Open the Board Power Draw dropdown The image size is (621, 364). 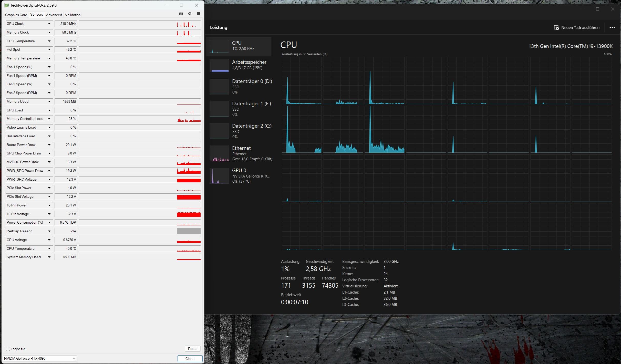coord(49,145)
